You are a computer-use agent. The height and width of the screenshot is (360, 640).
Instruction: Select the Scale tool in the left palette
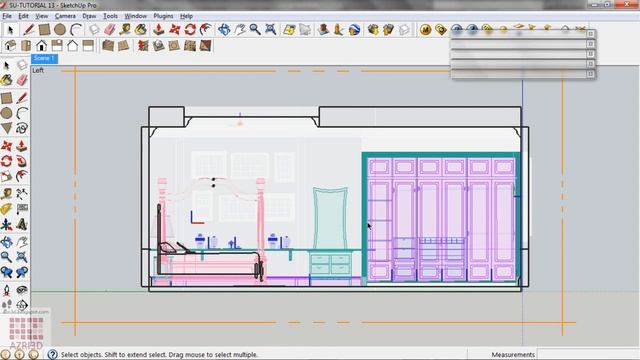7,176
